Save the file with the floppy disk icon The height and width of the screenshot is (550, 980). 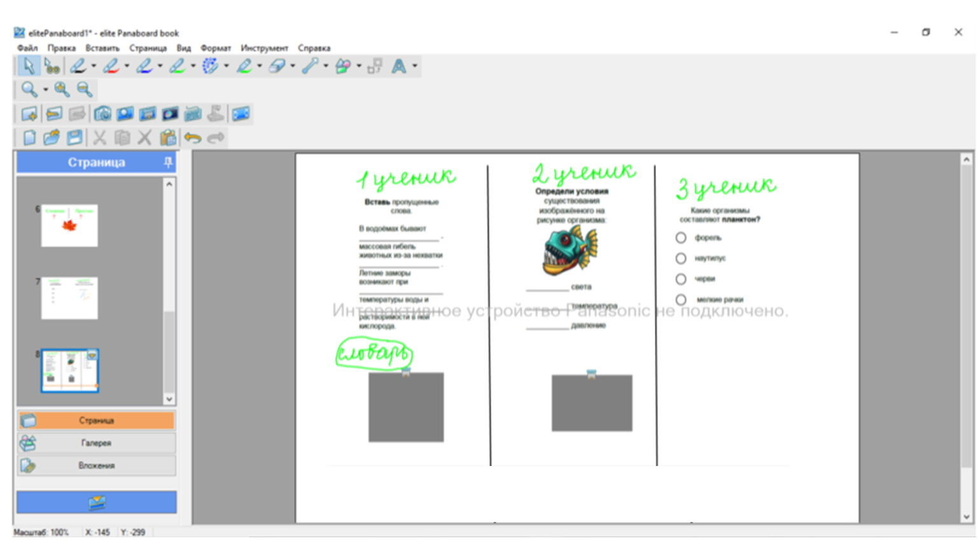click(75, 138)
